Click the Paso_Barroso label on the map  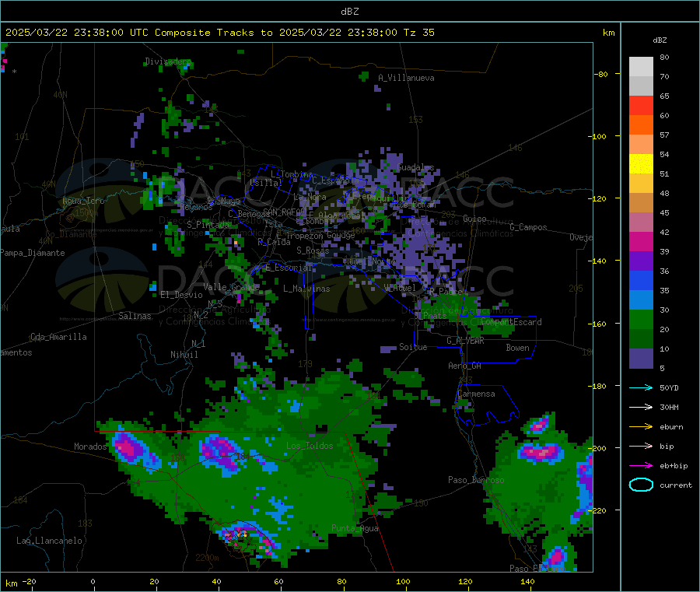[476, 480]
